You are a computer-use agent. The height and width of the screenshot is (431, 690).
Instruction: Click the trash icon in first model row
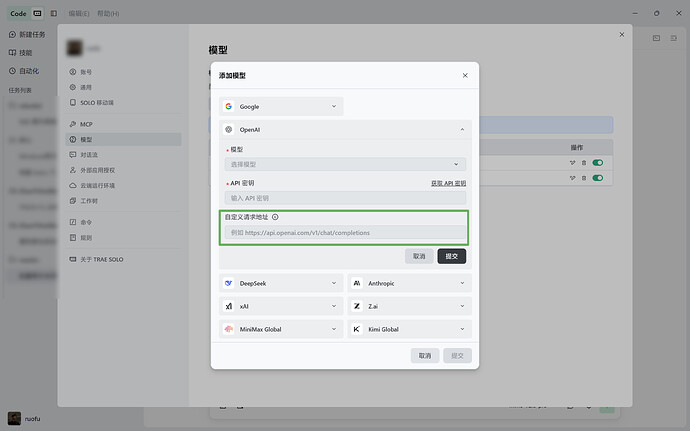click(x=584, y=162)
